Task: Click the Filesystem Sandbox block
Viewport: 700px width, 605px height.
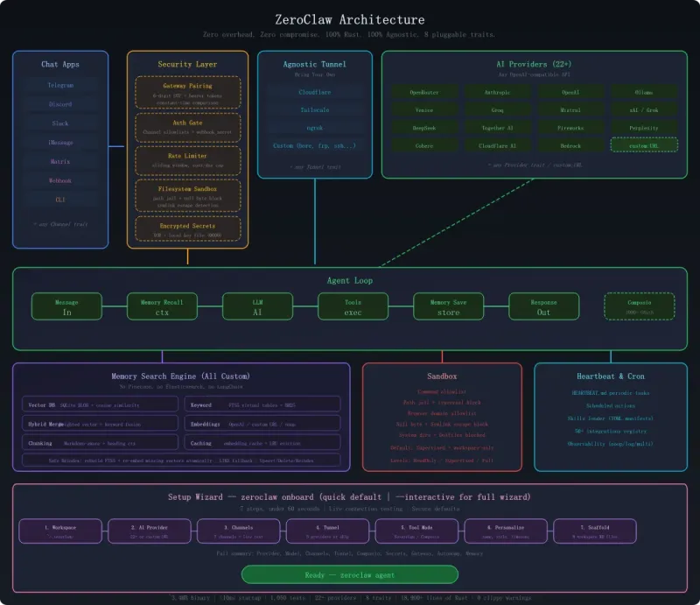Action: (x=187, y=195)
